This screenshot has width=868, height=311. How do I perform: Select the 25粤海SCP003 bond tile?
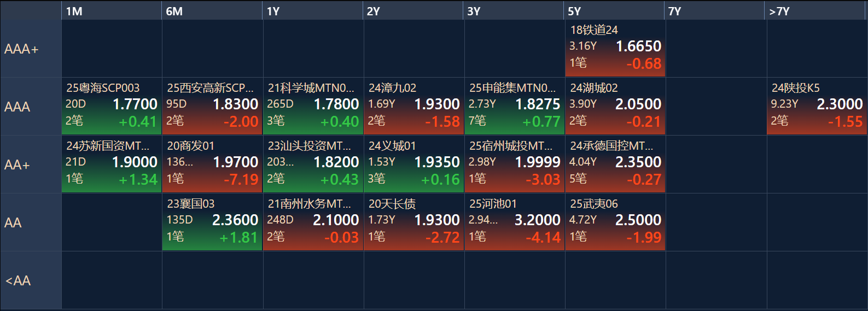pyautogui.click(x=112, y=107)
